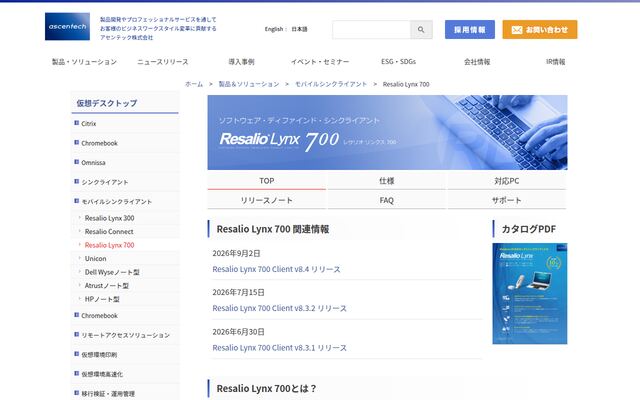The image size is (640, 400).
Task: Switch language to English
Action: pyautogui.click(x=273, y=29)
